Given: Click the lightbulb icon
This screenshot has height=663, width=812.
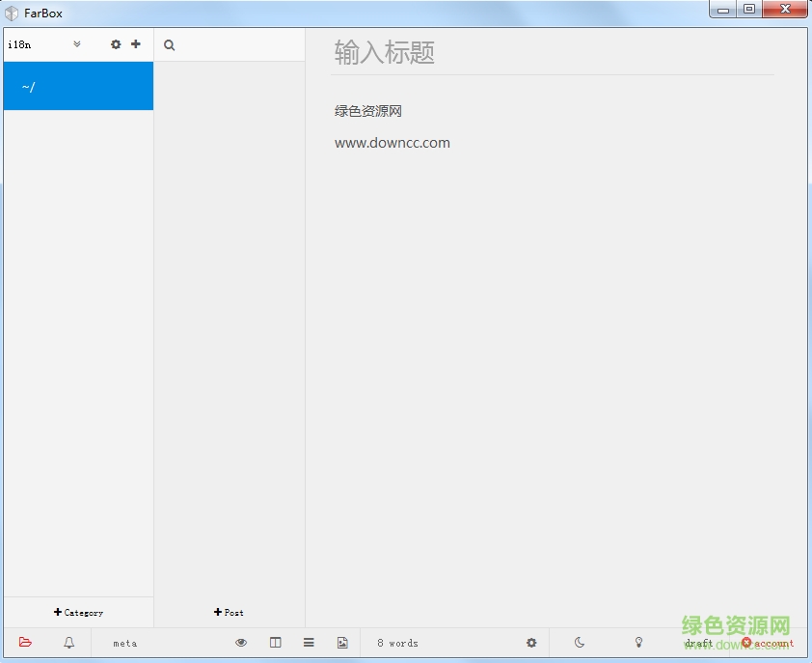Looking at the screenshot, I should click(638, 643).
